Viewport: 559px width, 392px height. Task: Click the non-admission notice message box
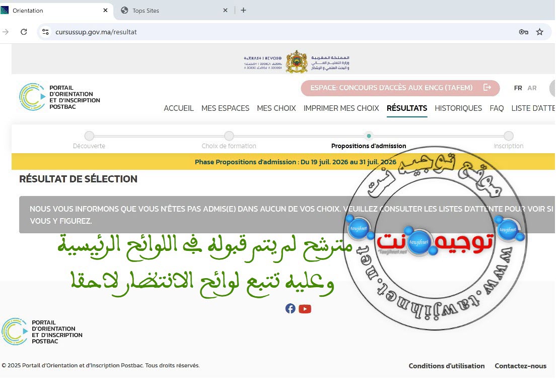coord(287,215)
